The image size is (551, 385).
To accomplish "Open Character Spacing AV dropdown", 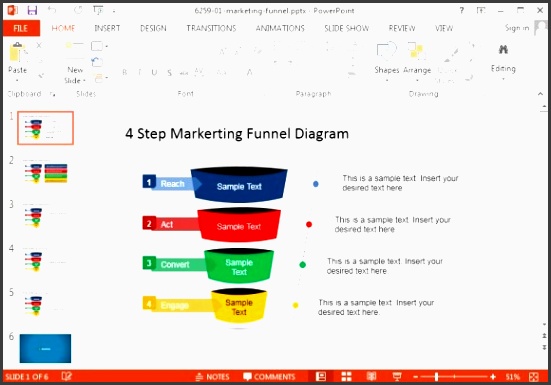I will click(199, 72).
